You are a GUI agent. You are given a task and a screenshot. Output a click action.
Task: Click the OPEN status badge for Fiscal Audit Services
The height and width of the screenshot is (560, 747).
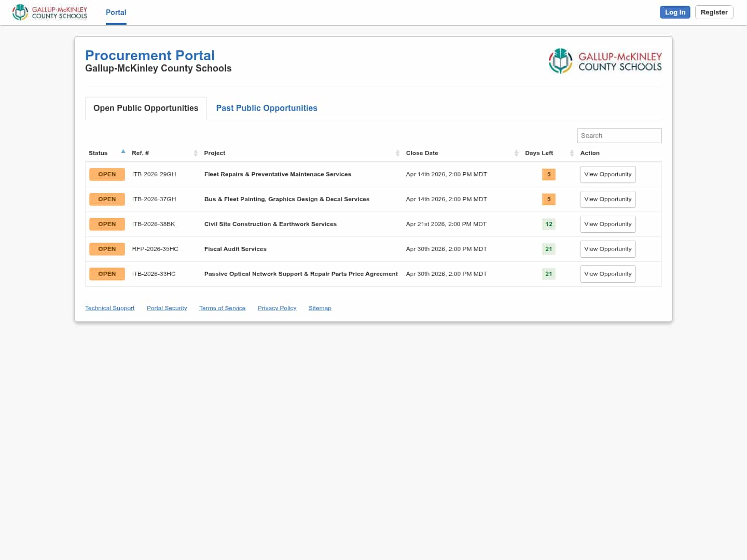pyautogui.click(x=107, y=249)
